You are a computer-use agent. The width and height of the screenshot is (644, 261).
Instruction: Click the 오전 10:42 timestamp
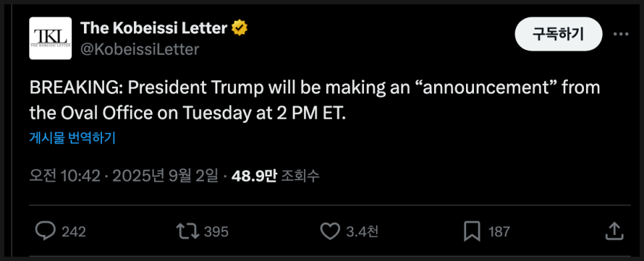[x=65, y=176]
